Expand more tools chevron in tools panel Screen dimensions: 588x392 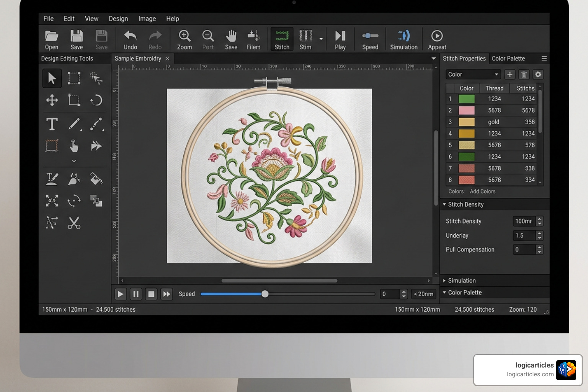point(74,161)
